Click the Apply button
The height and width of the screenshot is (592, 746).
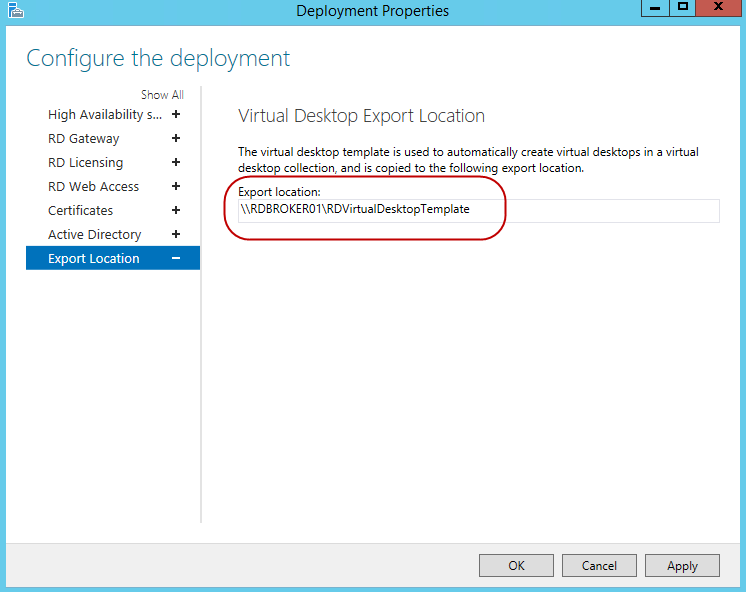click(x=682, y=566)
